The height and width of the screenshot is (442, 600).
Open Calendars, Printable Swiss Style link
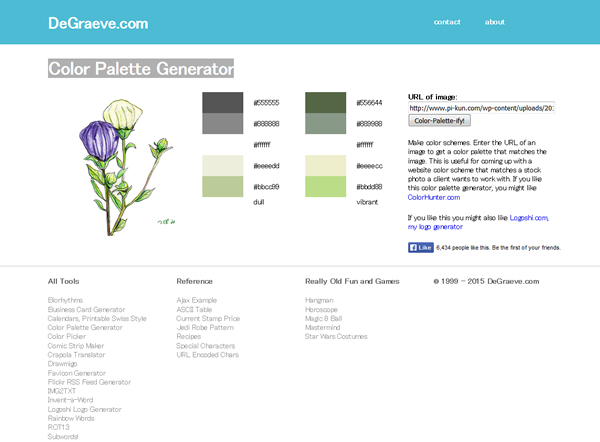pyautogui.click(x=97, y=318)
